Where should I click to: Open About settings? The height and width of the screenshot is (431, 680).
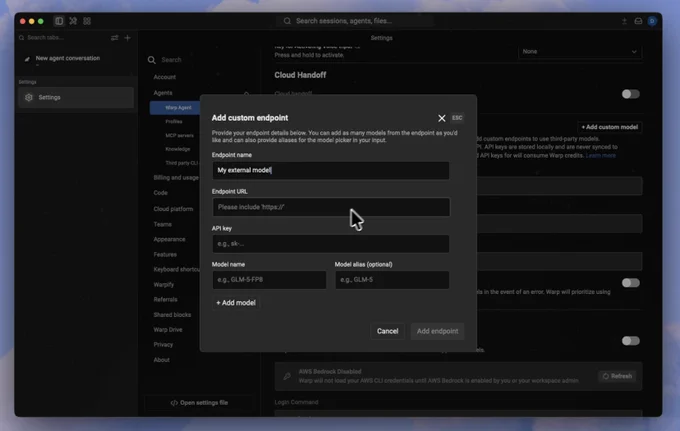tap(161, 360)
